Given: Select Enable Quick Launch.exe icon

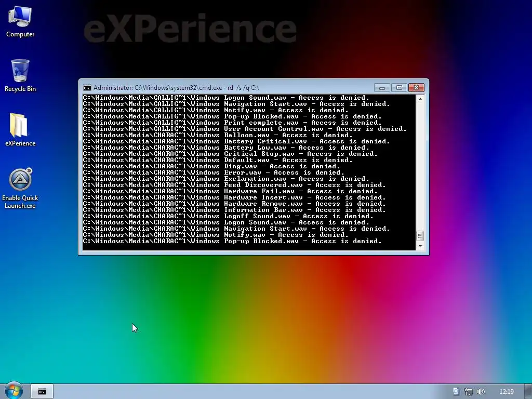Looking at the screenshot, I should click(20, 188).
